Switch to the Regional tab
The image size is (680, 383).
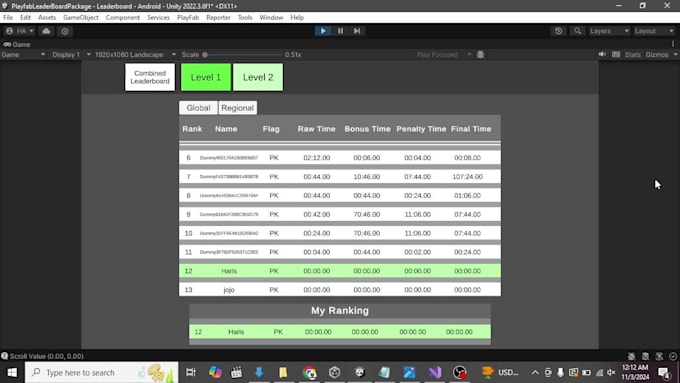tap(237, 108)
